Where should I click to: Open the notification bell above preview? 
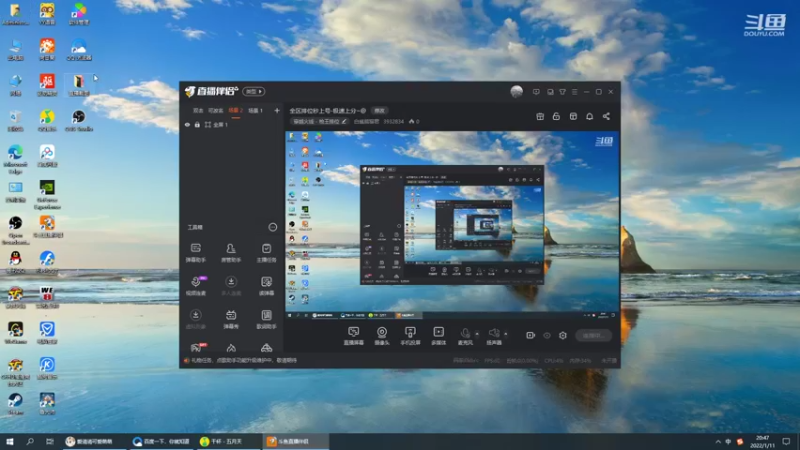589,116
